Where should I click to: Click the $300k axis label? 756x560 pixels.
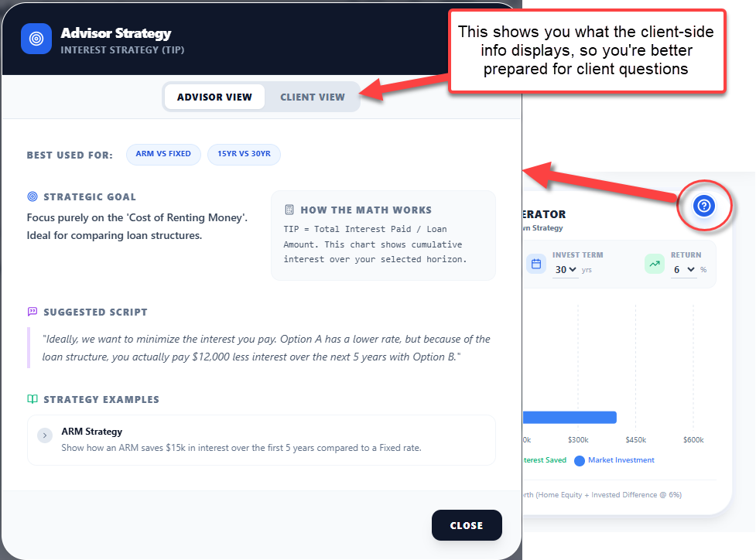point(578,440)
